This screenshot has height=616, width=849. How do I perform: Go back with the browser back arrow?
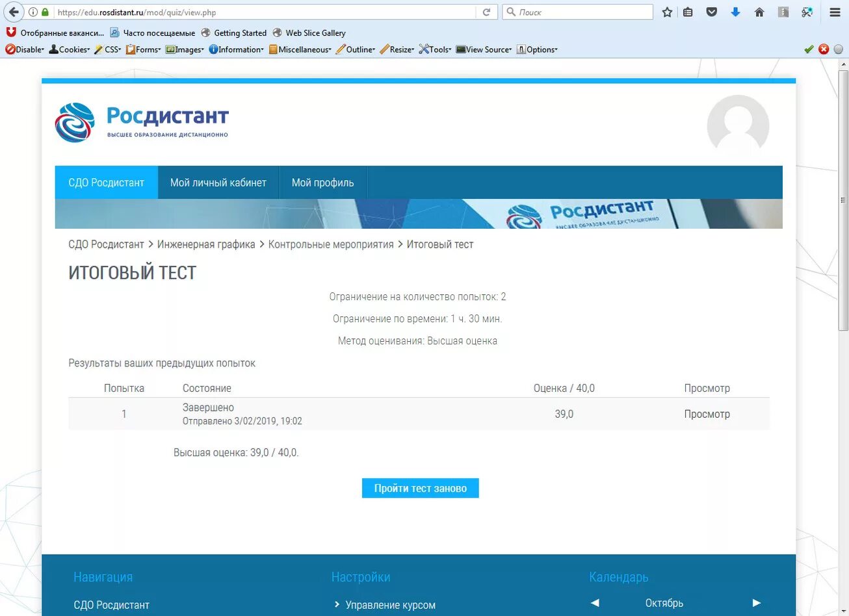click(x=14, y=12)
